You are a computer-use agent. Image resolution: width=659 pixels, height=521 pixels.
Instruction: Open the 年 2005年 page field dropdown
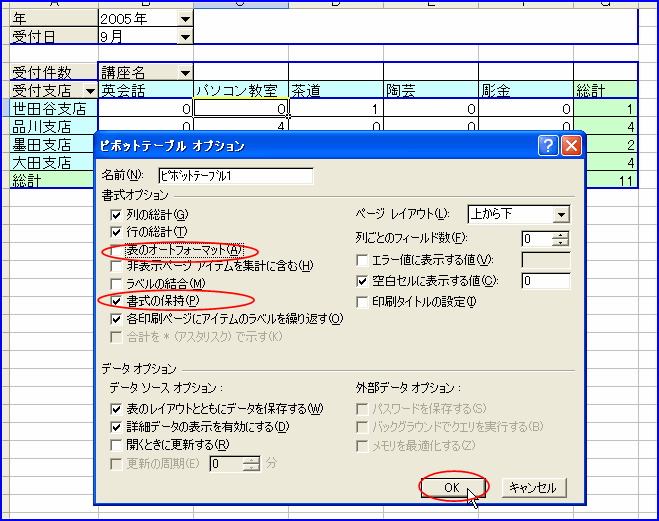coord(185,19)
